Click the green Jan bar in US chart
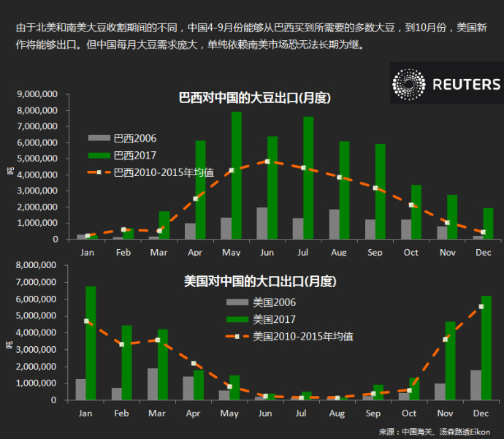 coord(91,343)
